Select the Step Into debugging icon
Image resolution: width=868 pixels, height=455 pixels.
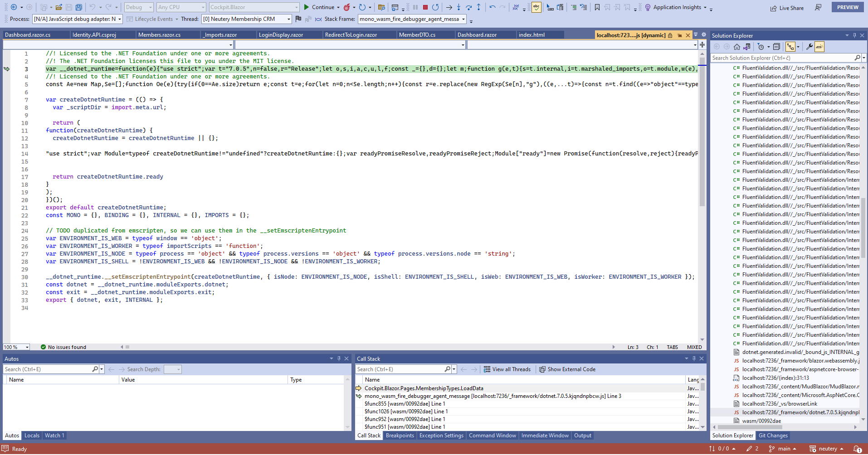[x=459, y=7]
